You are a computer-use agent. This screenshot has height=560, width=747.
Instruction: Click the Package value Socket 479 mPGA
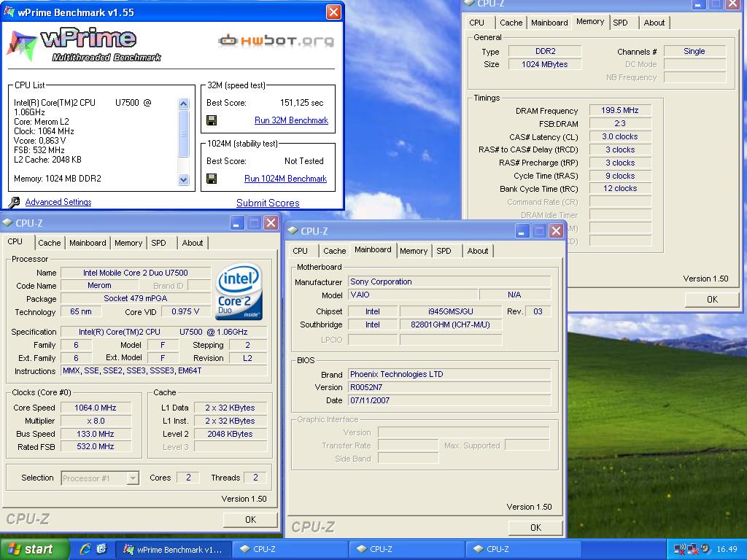(136, 298)
